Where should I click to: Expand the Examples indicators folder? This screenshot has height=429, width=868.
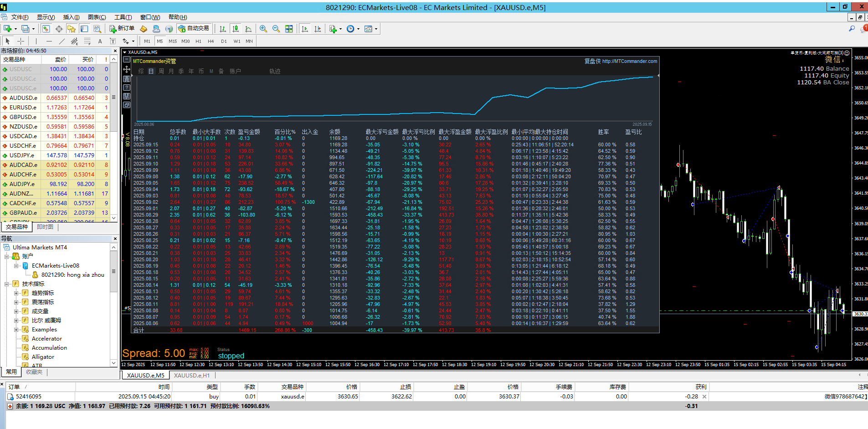click(16, 329)
